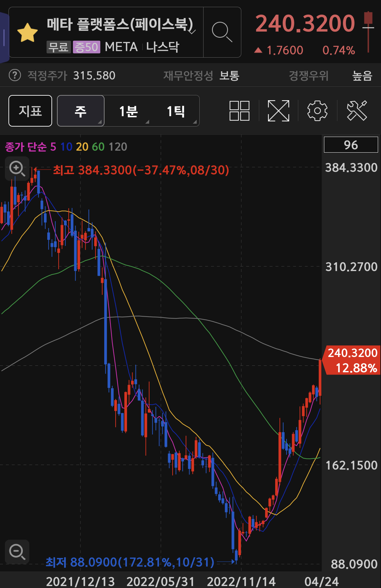Tap the META ticker symbol
Viewport: 381px width, 588px height.
pos(121,47)
